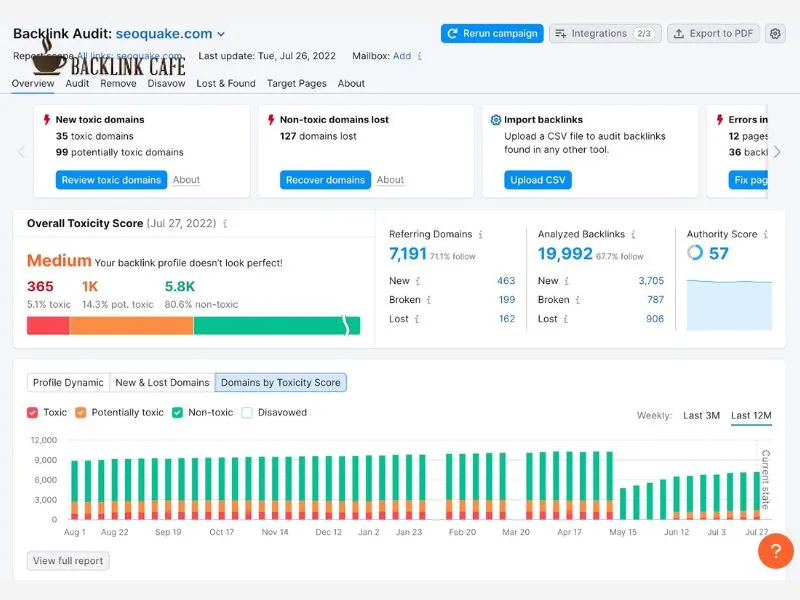Image resolution: width=800 pixels, height=600 pixels.
Task: Click info icon beside Referring Domains Broken
Action: (x=429, y=300)
